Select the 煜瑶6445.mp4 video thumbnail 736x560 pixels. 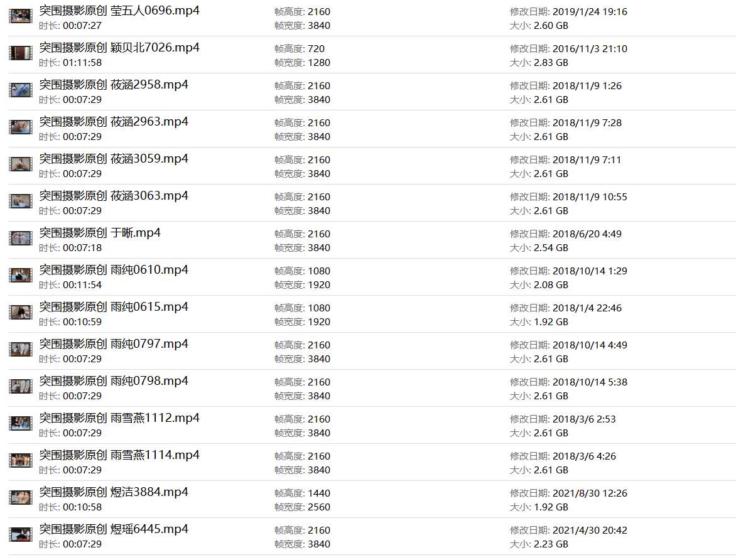(x=20, y=535)
